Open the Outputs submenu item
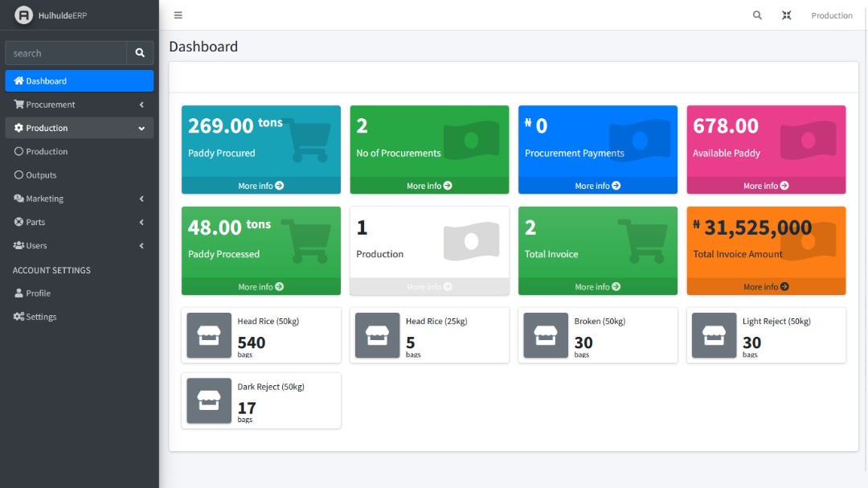This screenshot has width=868, height=488. pos(41,175)
